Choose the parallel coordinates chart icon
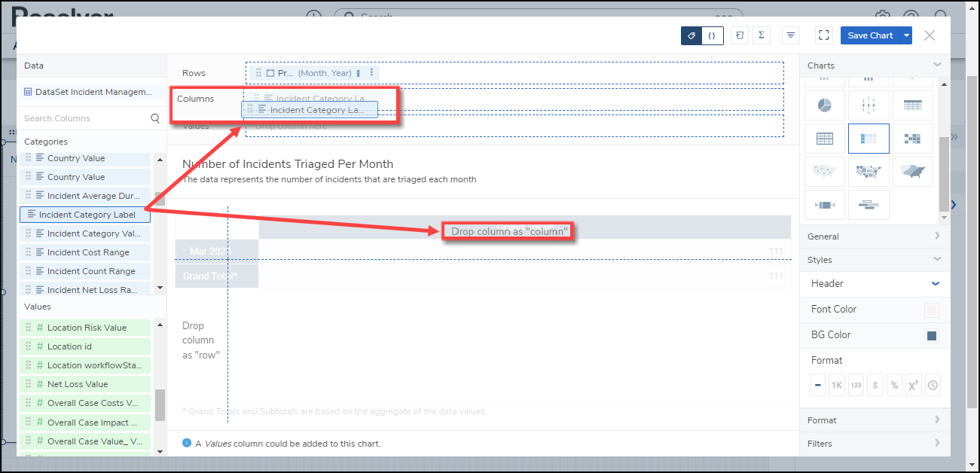The image size is (980, 473). pos(869,105)
